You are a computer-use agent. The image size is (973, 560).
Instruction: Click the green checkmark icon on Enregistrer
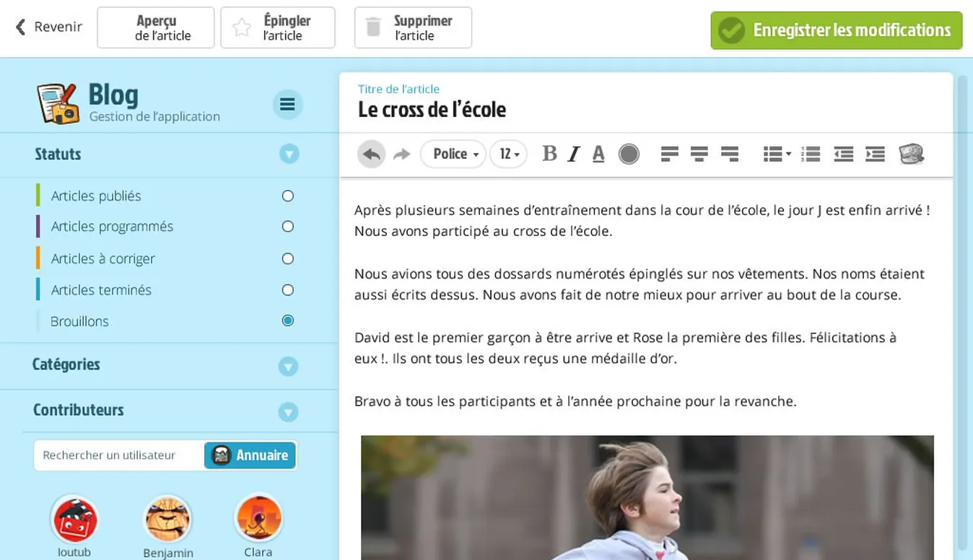(x=731, y=31)
